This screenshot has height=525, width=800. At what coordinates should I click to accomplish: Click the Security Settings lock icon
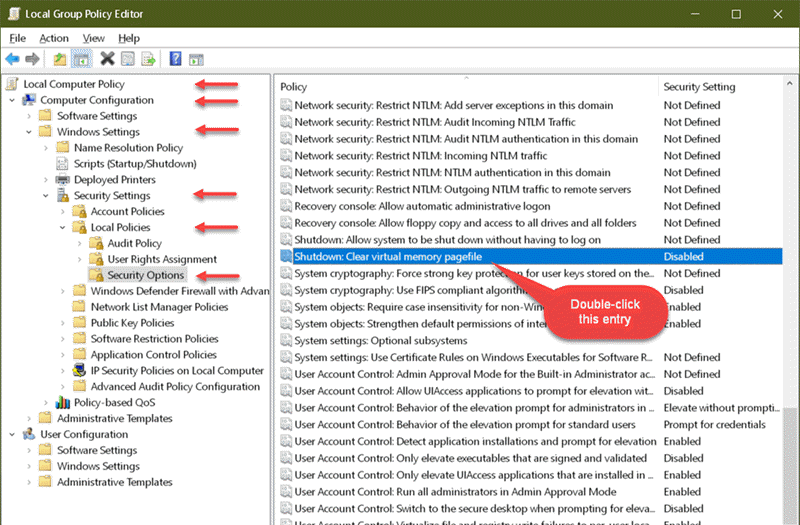coord(62,195)
